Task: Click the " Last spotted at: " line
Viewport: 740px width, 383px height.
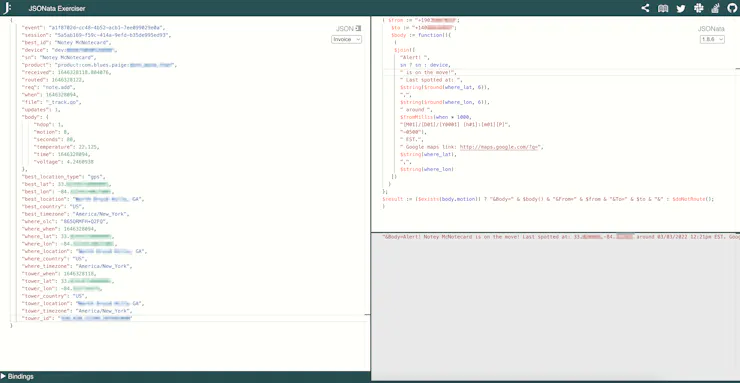Action: [431, 80]
